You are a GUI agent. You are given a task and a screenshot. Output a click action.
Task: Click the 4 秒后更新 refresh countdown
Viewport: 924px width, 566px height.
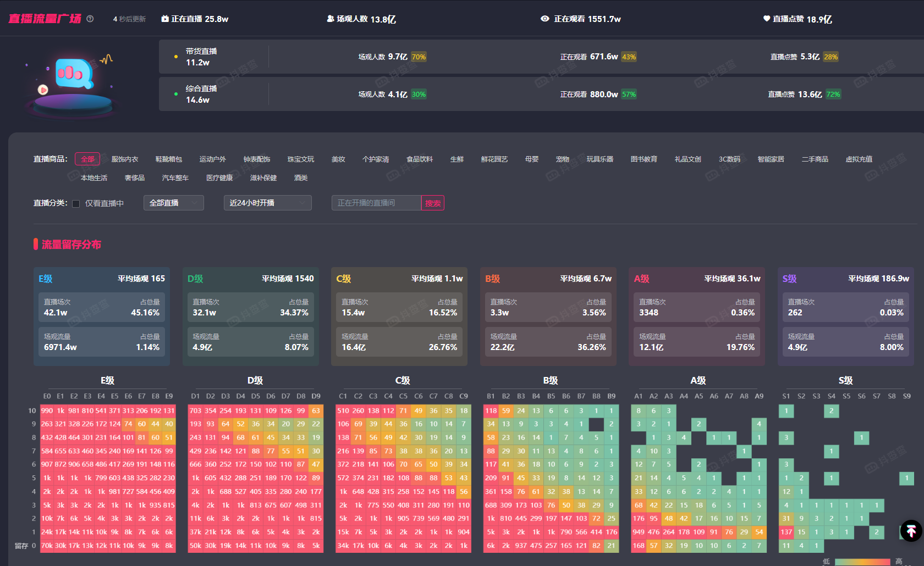point(129,19)
